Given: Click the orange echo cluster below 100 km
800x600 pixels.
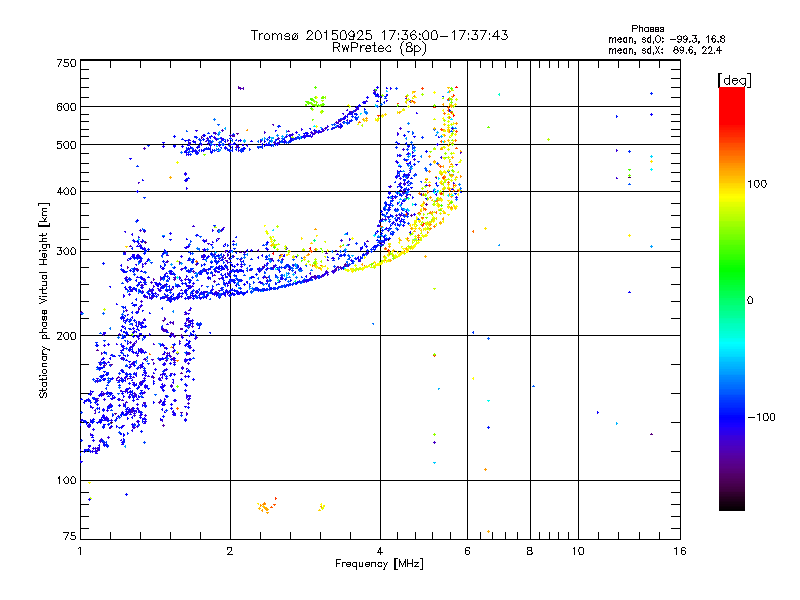Looking at the screenshot, I should tap(267, 506).
